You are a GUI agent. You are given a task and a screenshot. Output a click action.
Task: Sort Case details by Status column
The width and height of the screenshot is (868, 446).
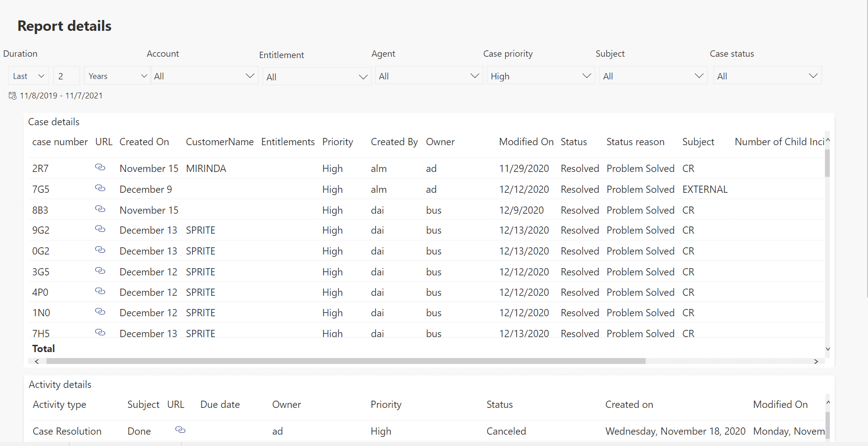(574, 142)
